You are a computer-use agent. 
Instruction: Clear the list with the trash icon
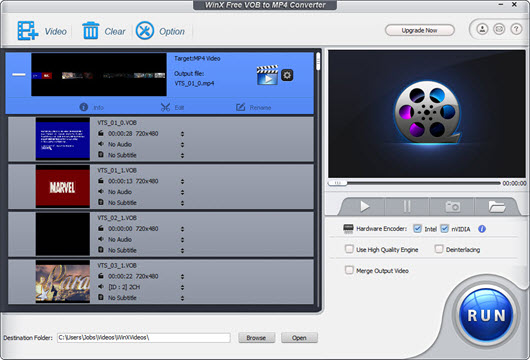coord(91,31)
